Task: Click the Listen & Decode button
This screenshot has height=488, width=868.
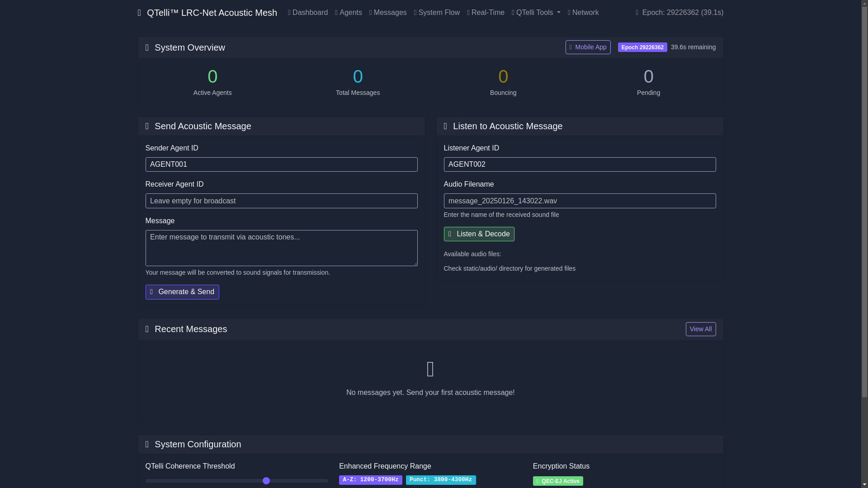Action: point(479,234)
